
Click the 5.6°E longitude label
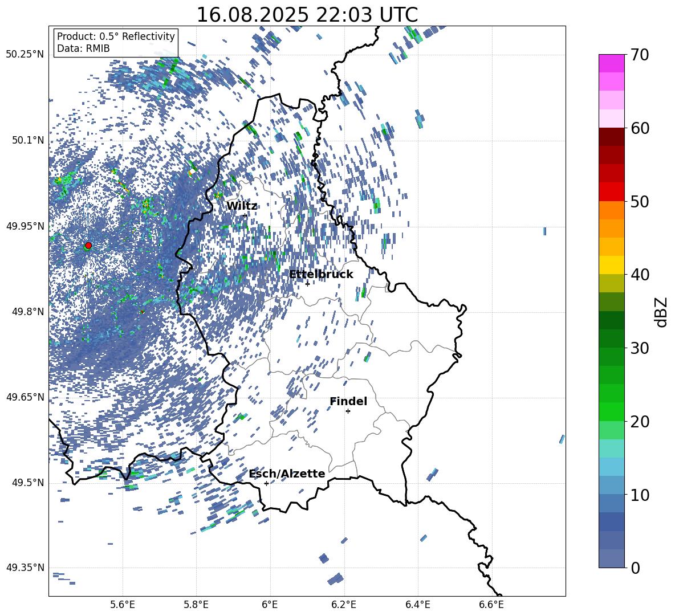(123, 605)
